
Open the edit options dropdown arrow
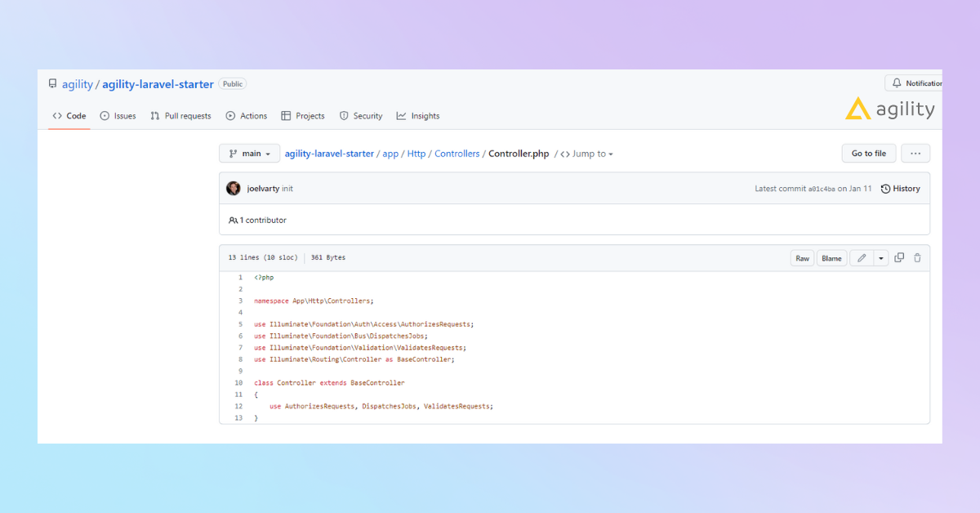[x=881, y=258]
